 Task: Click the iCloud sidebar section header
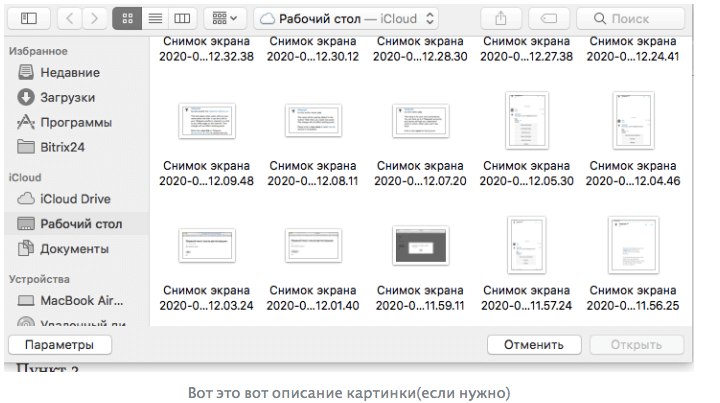click(25, 177)
